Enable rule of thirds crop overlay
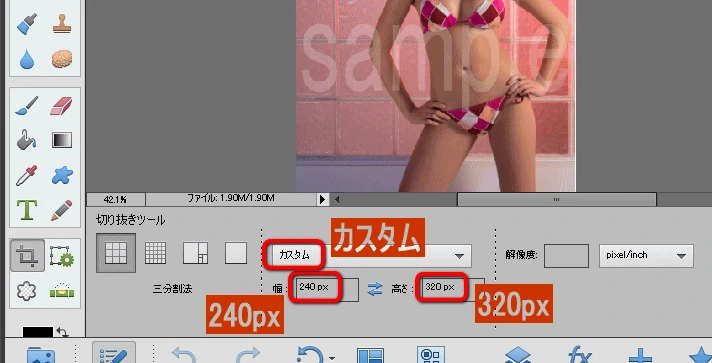 click(x=116, y=253)
